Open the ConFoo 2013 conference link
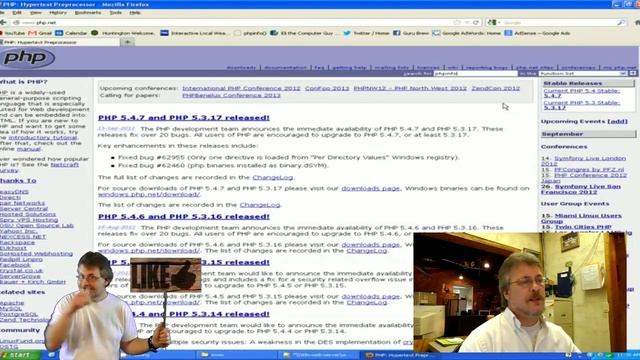The height and width of the screenshot is (360, 640). tap(327, 88)
